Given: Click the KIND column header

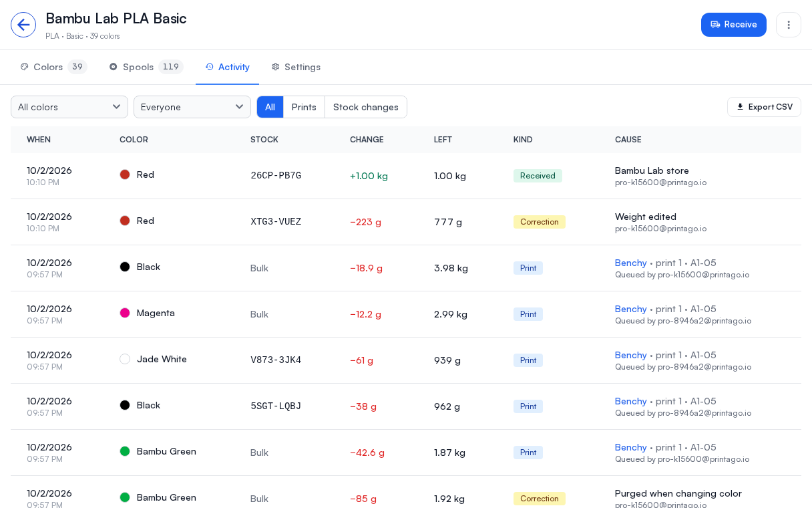Looking at the screenshot, I should [x=523, y=140].
